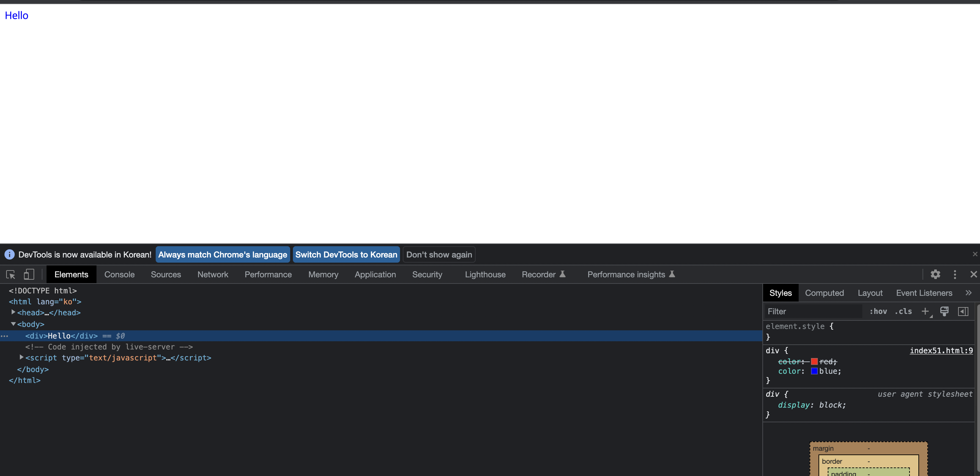Click the margin label in box model
The image size is (980, 476).
pyautogui.click(x=823, y=448)
